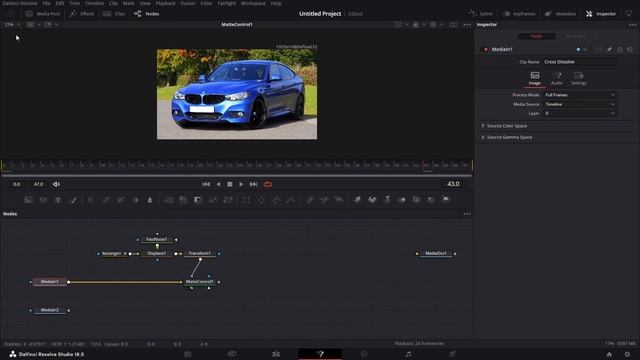Select the MatteControl1 node
640x360 pixels.
click(200, 282)
